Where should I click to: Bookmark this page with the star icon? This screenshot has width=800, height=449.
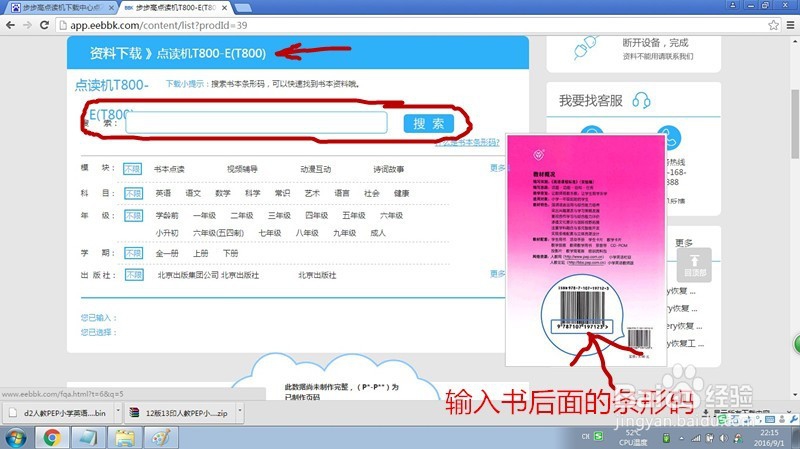773,25
